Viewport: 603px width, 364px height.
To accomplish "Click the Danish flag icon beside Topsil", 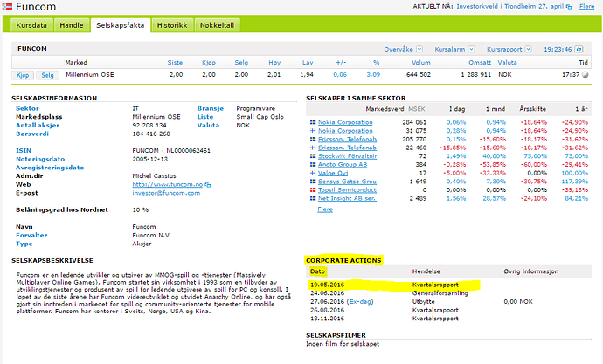I will click(313, 189).
